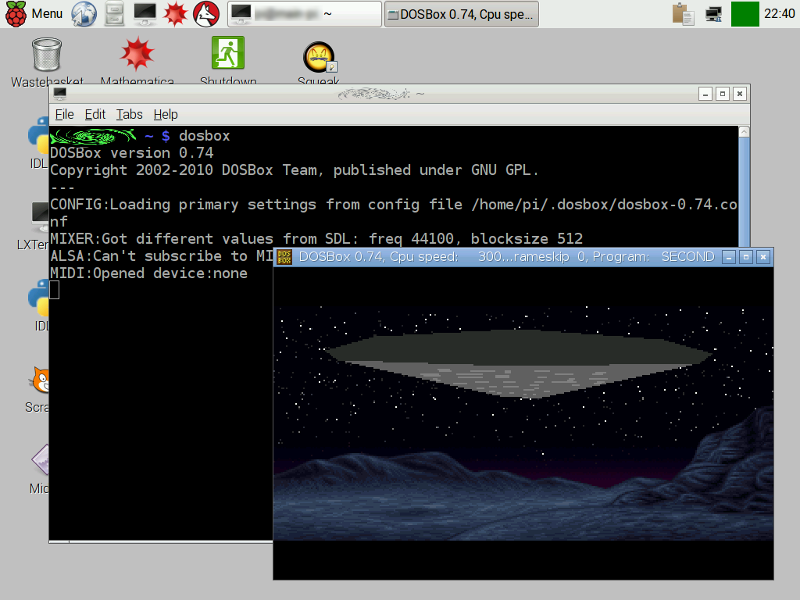800x600 pixels.
Task: Open the network status tray icon
Action: [713, 14]
